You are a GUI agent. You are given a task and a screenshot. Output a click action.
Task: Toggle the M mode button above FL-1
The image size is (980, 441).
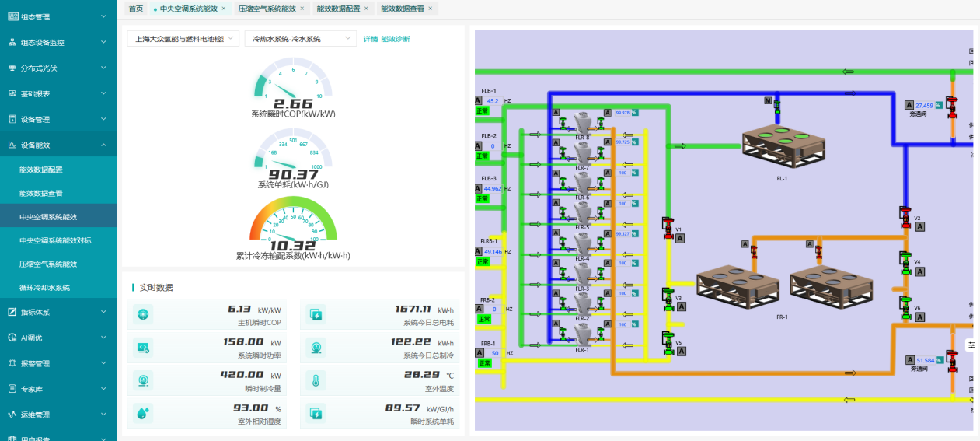pyautogui.click(x=768, y=101)
